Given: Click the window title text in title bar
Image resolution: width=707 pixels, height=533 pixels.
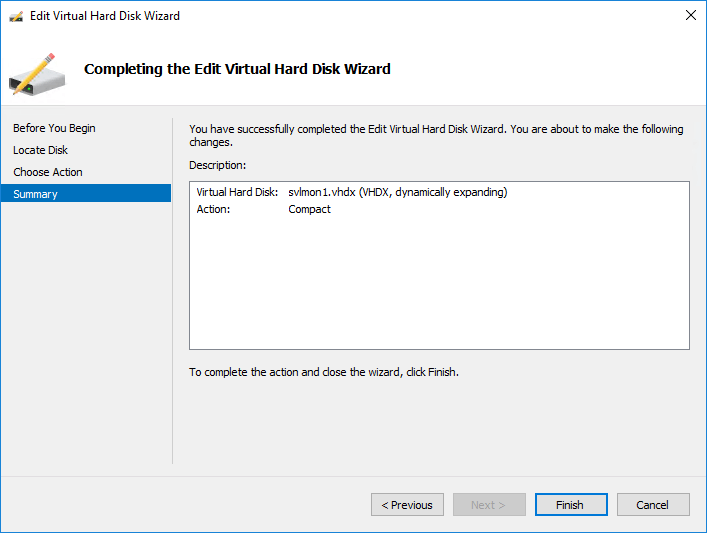Looking at the screenshot, I should tap(105, 16).
